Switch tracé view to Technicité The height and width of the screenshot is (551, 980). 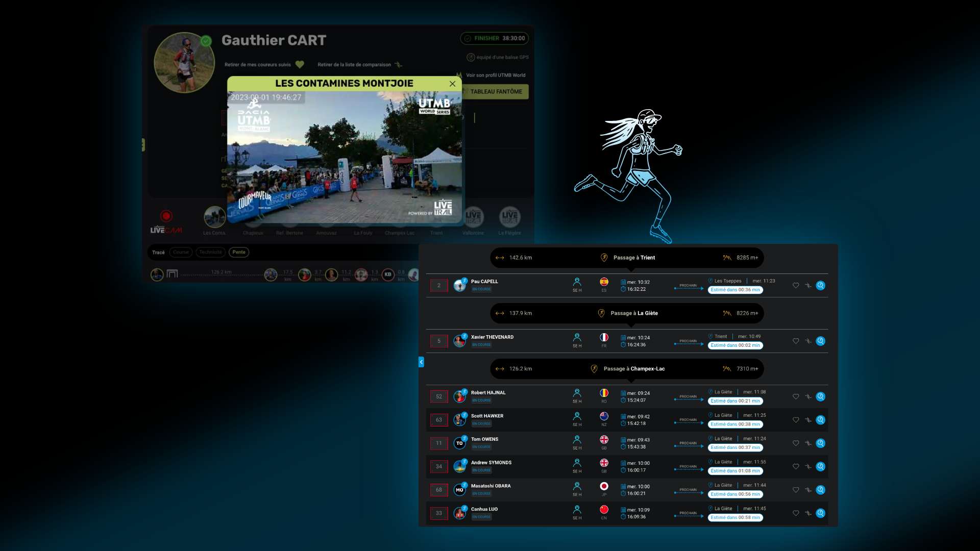coord(211,252)
